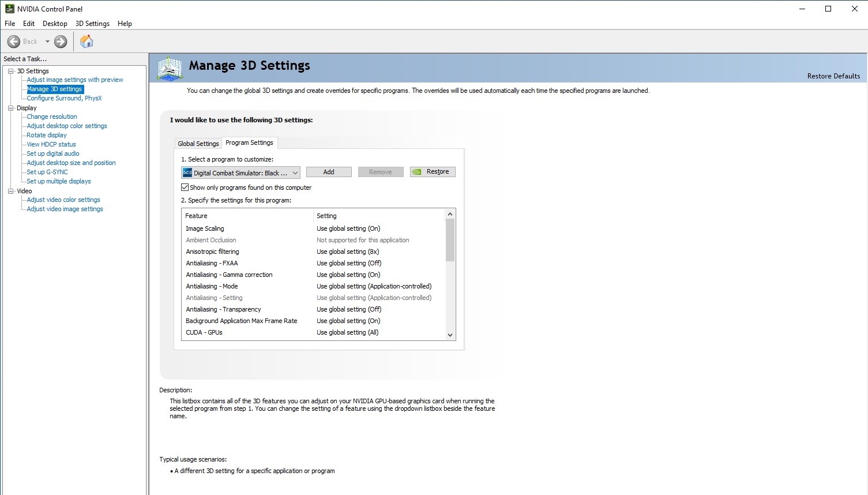The width and height of the screenshot is (868, 495).
Task: Click the Image Scaling setting value
Action: [x=348, y=228]
